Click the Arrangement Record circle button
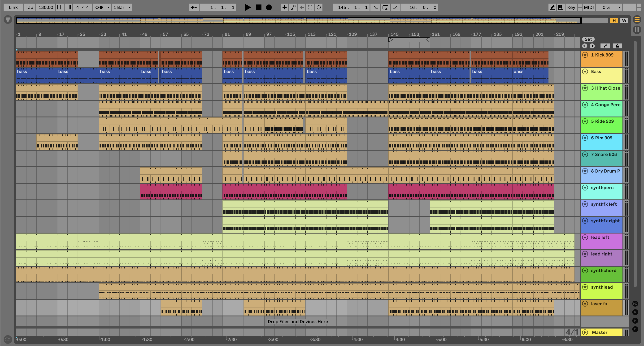 269,7
